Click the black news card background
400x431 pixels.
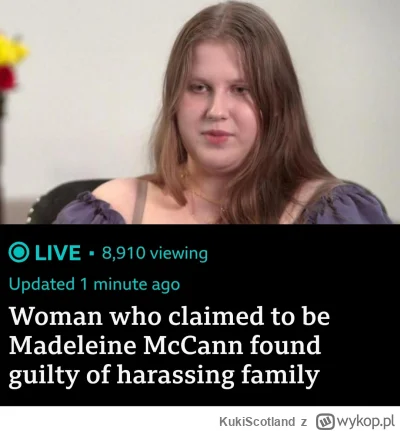pyautogui.click(x=200, y=315)
